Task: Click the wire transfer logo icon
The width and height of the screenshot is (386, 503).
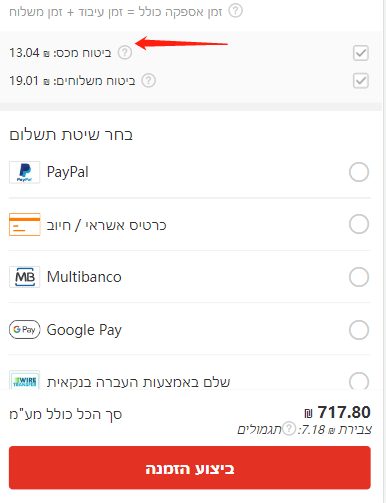Action: pyautogui.click(x=25, y=380)
